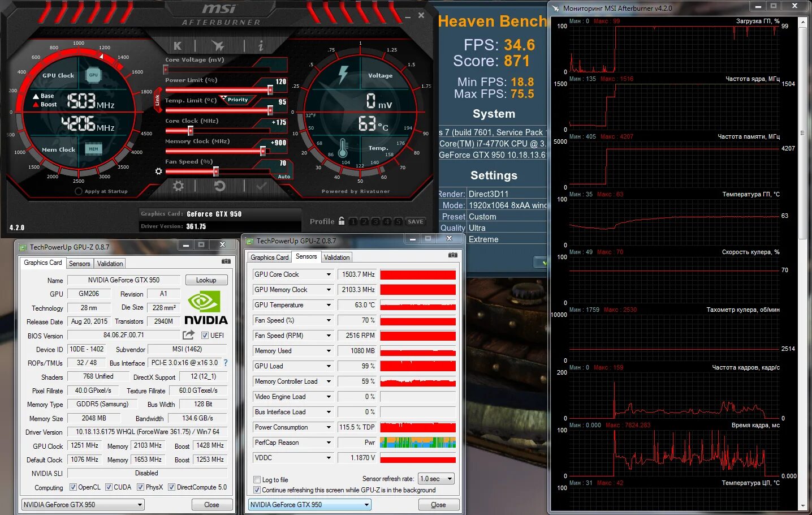This screenshot has width=812, height=515.
Task: Toggle the Link button between power and temp limits
Action: (158, 100)
